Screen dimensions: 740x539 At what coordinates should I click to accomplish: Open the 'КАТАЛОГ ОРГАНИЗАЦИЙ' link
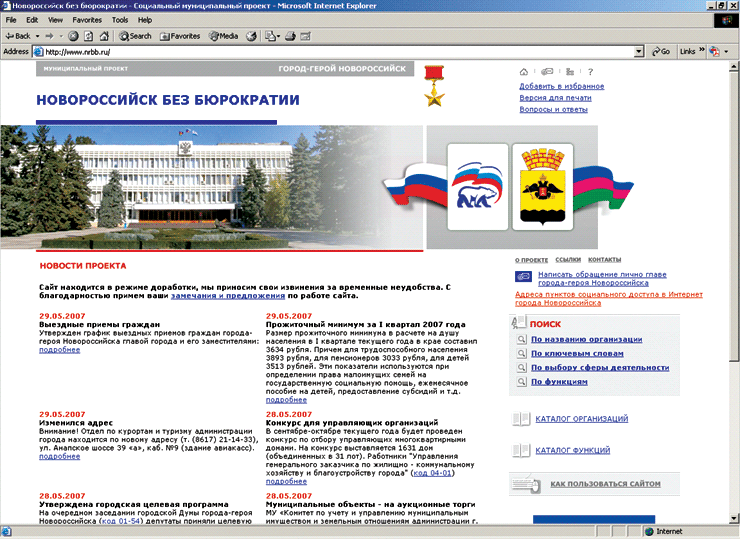581,419
